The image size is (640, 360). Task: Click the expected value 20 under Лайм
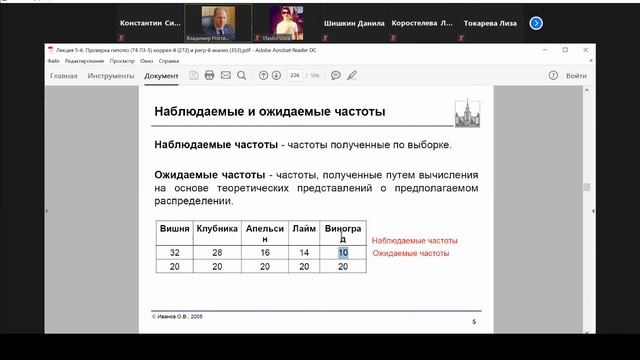point(304,267)
